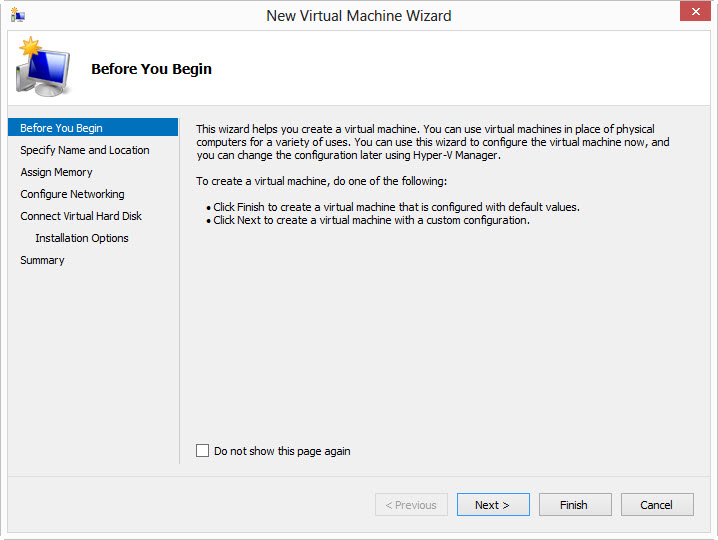Click the wizard icon in the title bar
Screen dimensions: 718x540
click(18, 15)
